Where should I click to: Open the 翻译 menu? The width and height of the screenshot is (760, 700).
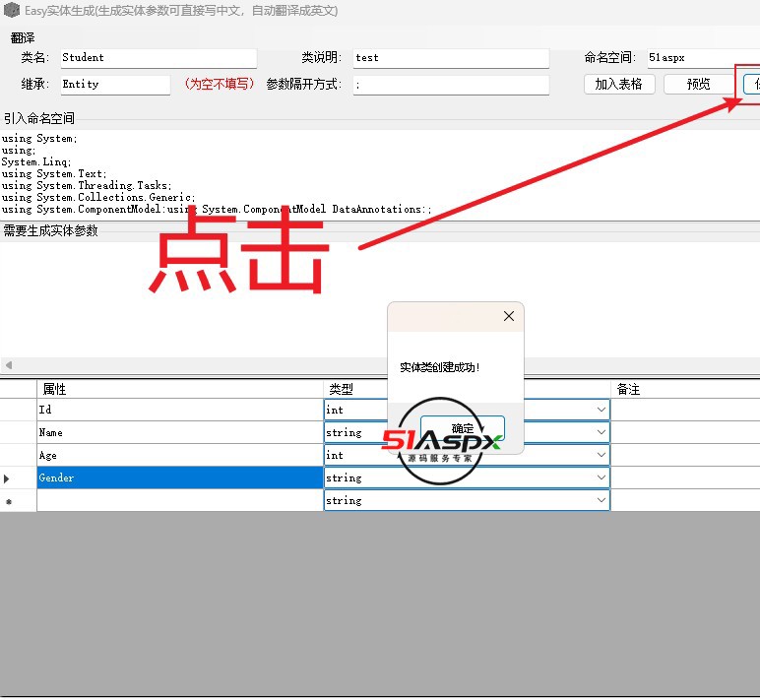click(23, 37)
